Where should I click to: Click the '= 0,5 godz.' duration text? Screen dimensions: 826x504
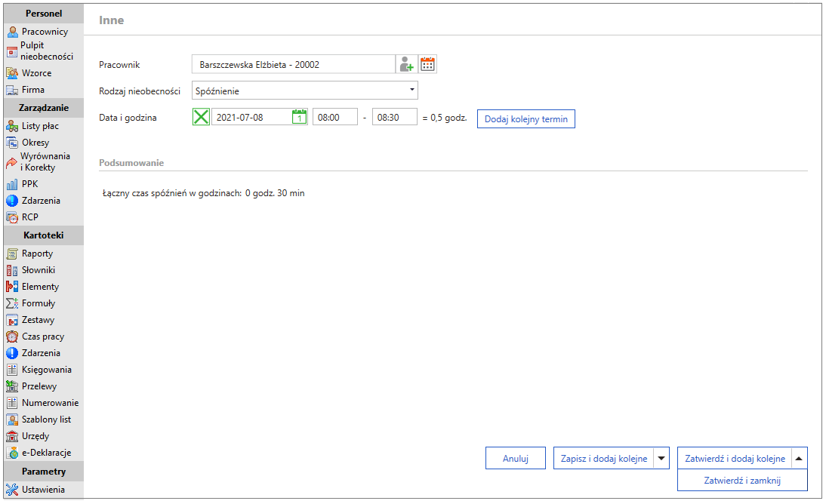coord(445,118)
